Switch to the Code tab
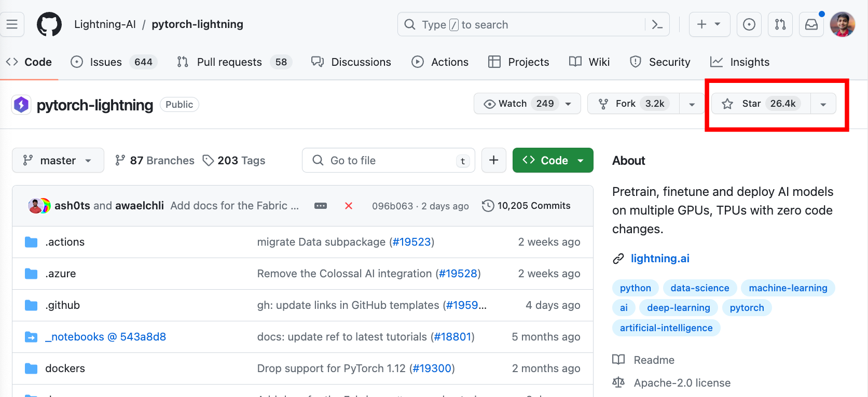868x397 pixels. click(29, 62)
